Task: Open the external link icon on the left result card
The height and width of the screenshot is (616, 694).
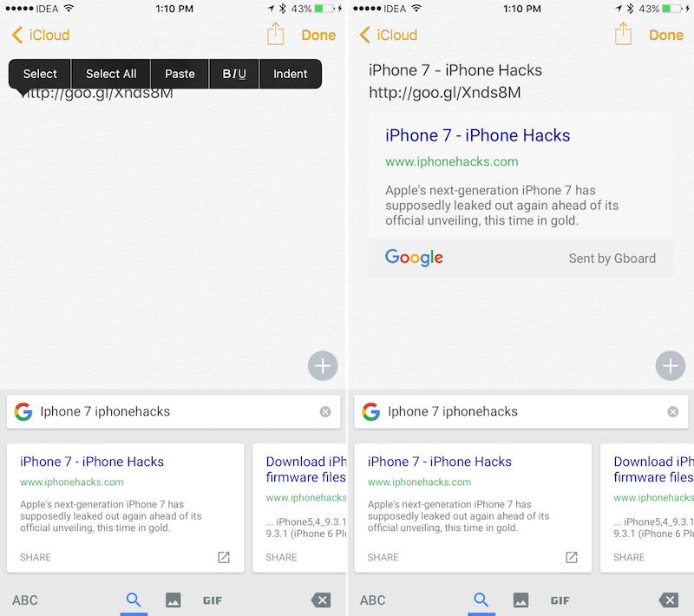Action: point(224,557)
